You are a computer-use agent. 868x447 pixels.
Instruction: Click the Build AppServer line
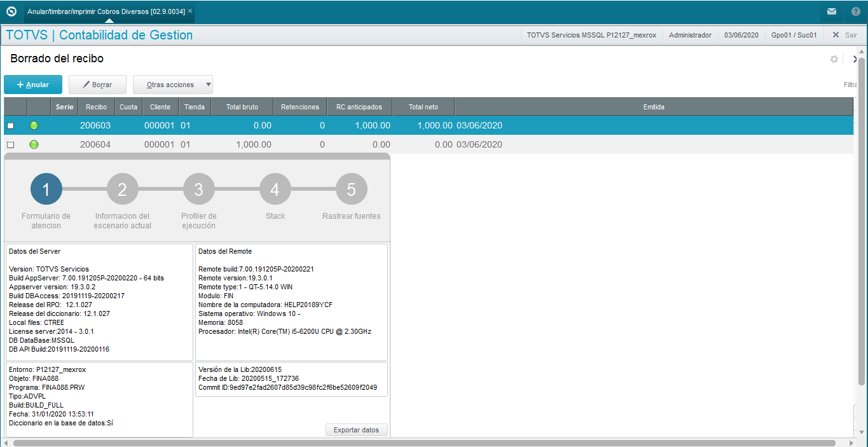click(86, 278)
